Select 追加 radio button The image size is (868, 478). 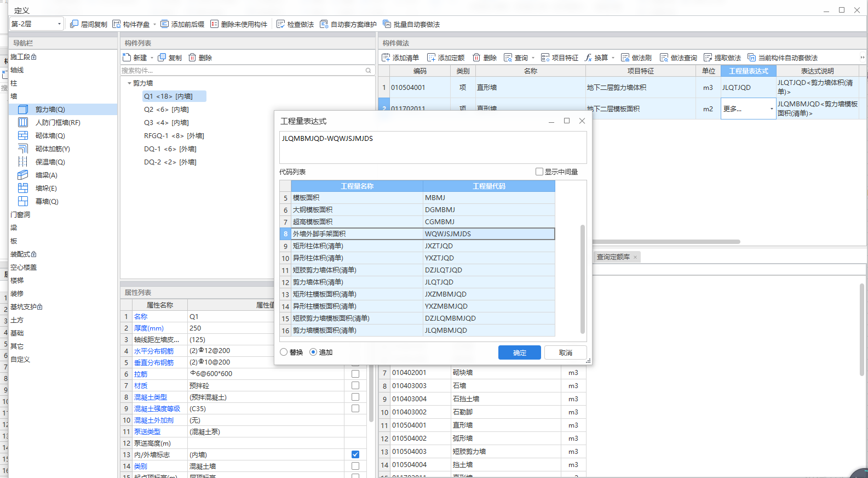(x=313, y=352)
